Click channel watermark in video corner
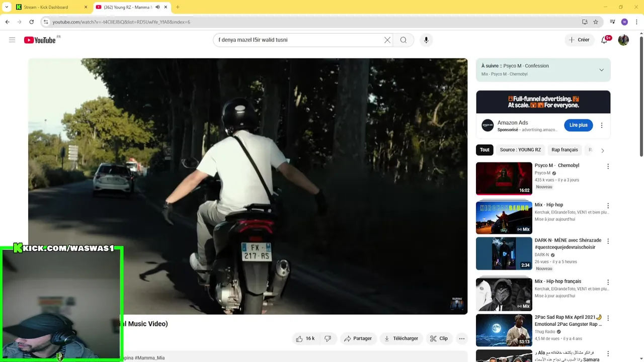The height and width of the screenshot is (362, 644). [457, 303]
